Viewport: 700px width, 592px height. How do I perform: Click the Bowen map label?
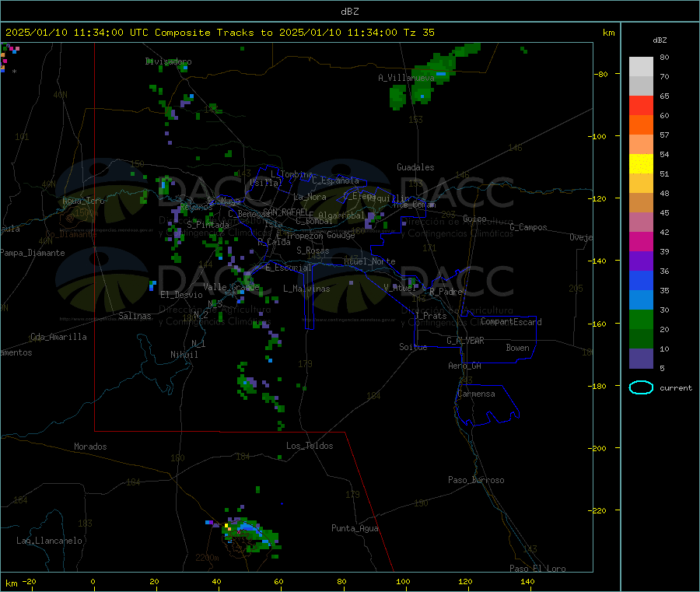pos(517,348)
